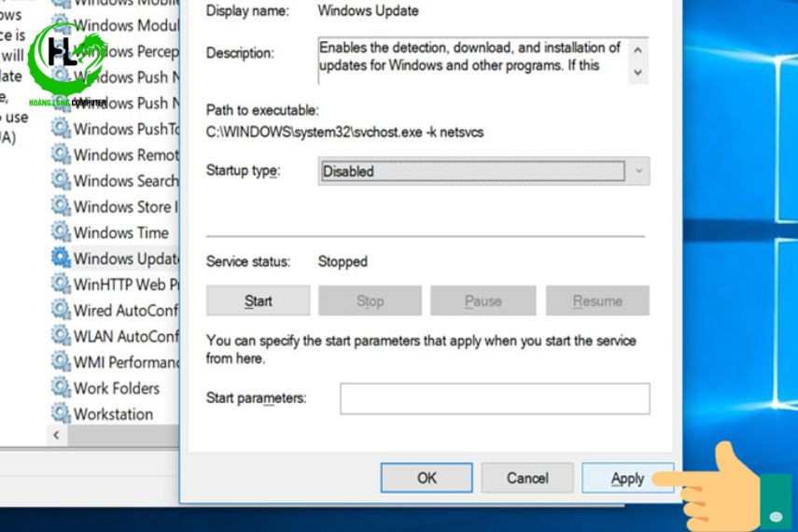Click the gear icon beside Wired AutoConf
This screenshot has width=798, height=532.
(61, 310)
